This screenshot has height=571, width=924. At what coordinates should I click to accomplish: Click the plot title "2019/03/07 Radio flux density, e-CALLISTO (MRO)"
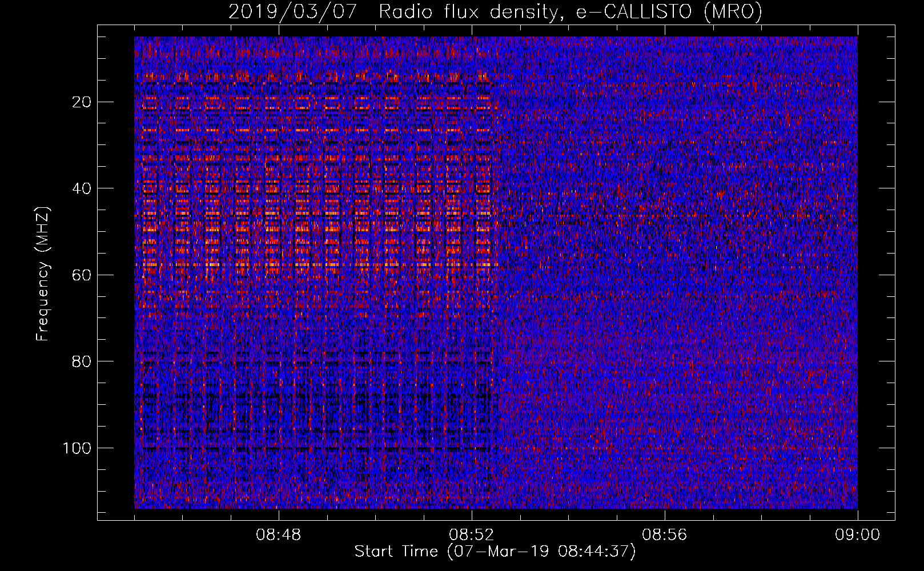click(495, 12)
